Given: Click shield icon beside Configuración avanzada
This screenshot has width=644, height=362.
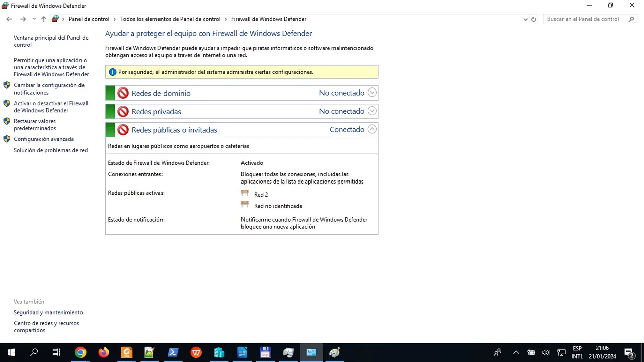Looking at the screenshot, I should tap(7, 139).
